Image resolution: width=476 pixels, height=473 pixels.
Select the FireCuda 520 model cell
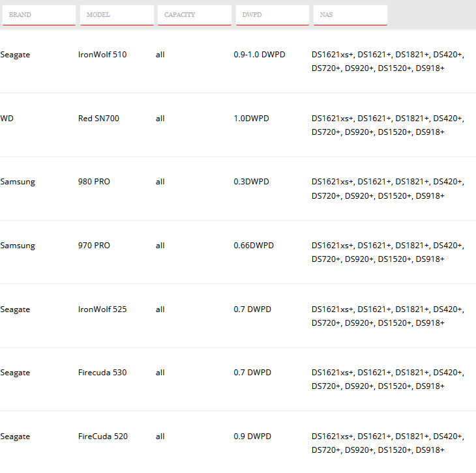103,437
